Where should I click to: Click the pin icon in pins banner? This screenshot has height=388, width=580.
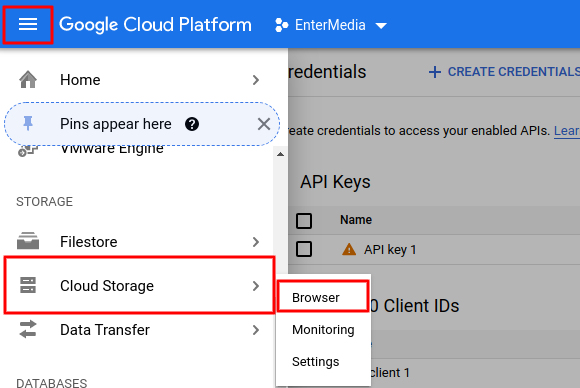pos(28,124)
